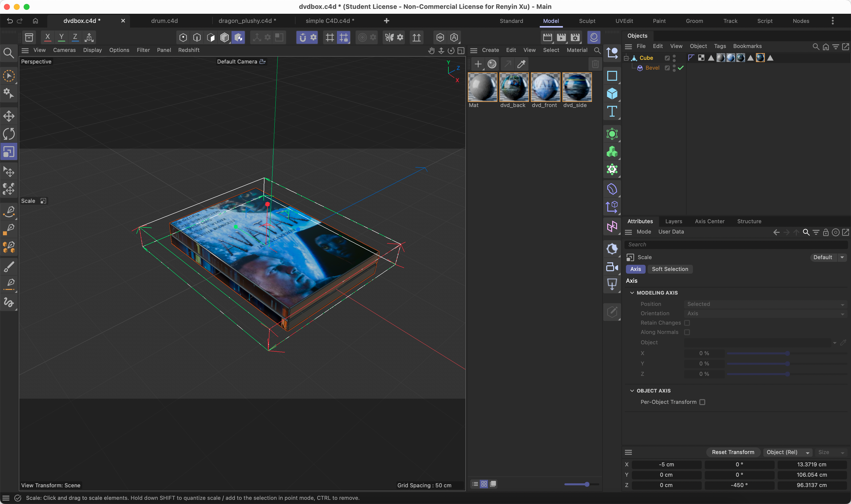Viewport: 851px width, 504px height.
Task: Collapse the MODELING AXIS section
Action: [x=633, y=292]
